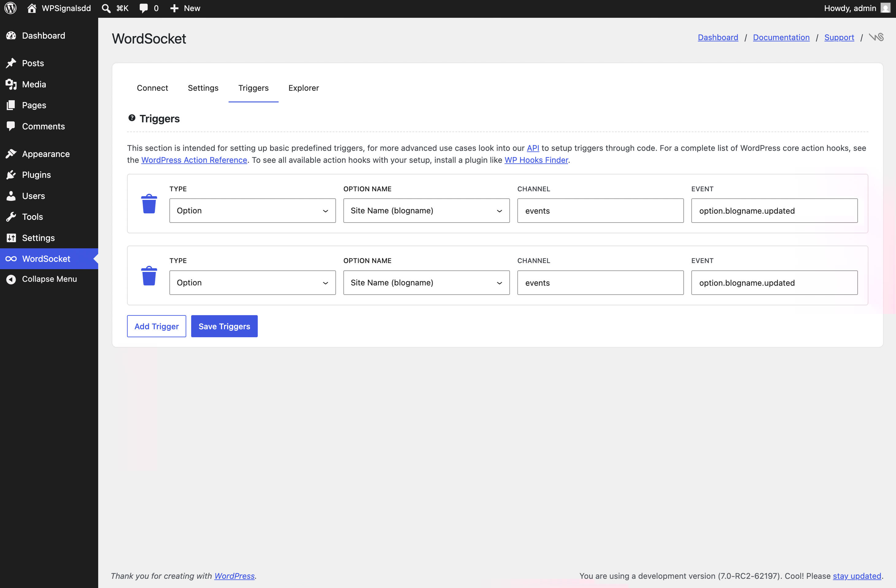Open the Connect tab
This screenshot has height=588, width=896.
tap(152, 88)
